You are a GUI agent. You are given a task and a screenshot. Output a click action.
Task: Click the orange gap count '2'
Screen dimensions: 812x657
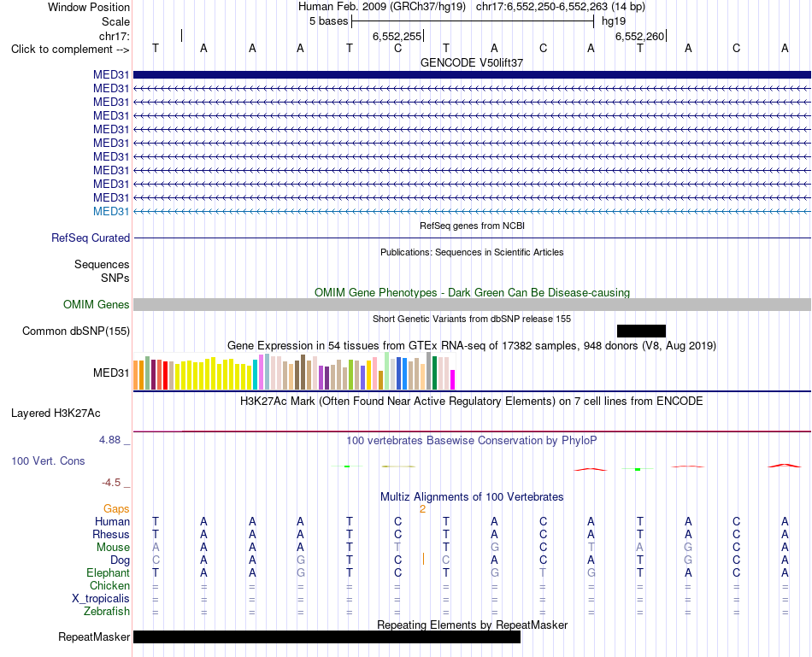(x=422, y=509)
